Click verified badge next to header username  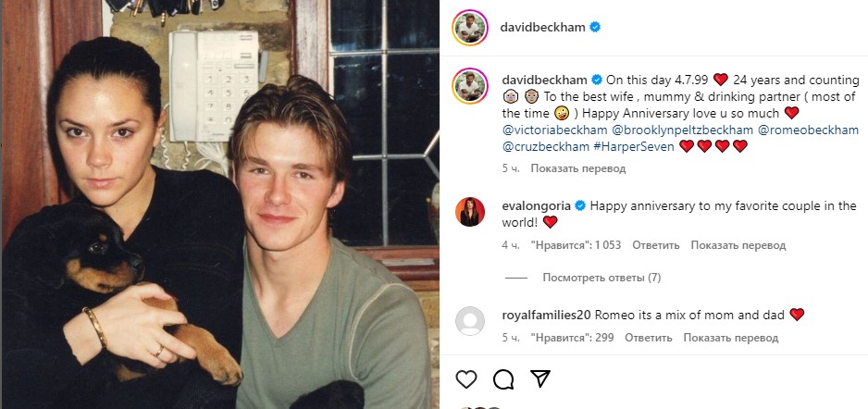click(x=596, y=27)
